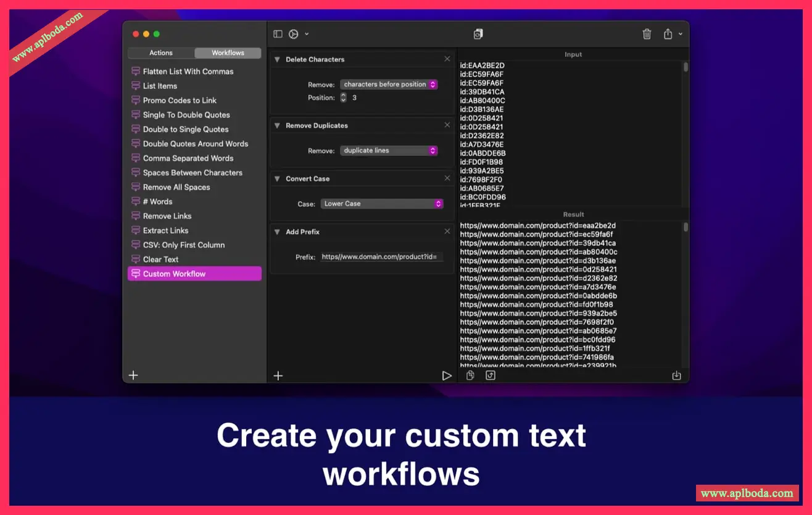Select Promo Codes to Link workflow
Image resolution: width=812 pixels, height=515 pixels.
pyautogui.click(x=194, y=100)
